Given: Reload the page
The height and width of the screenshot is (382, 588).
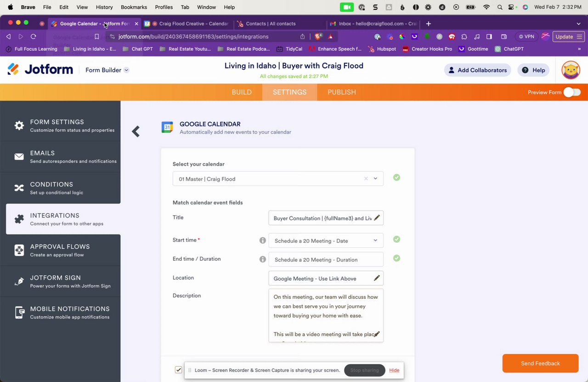Looking at the screenshot, I should [x=33, y=36].
